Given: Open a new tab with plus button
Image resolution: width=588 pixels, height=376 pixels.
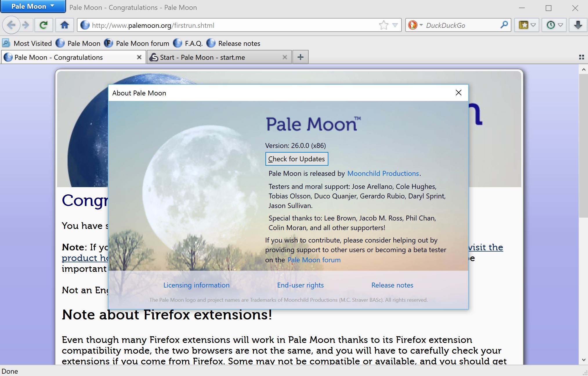Looking at the screenshot, I should [x=301, y=57].
